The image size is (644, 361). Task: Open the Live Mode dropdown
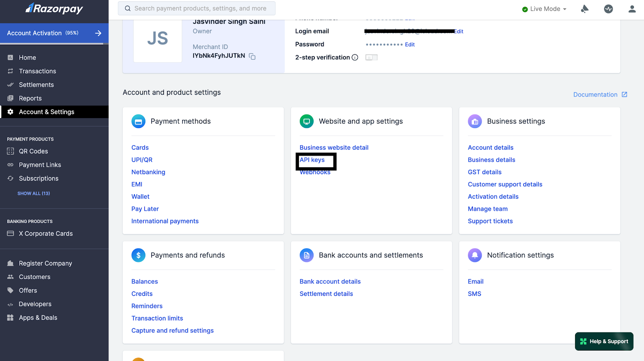click(544, 9)
